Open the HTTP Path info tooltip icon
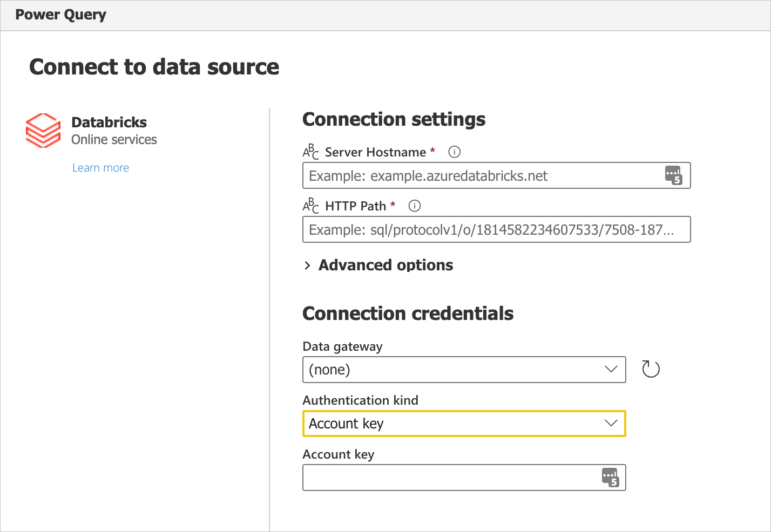The width and height of the screenshot is (771, 532). click(414, 206)
